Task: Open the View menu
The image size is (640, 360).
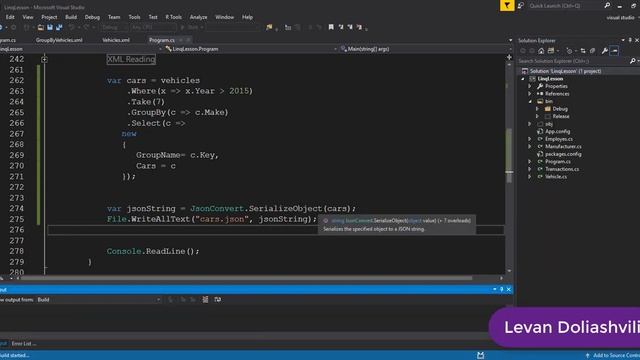Action: pyautogui.click(x=28, y=17)
